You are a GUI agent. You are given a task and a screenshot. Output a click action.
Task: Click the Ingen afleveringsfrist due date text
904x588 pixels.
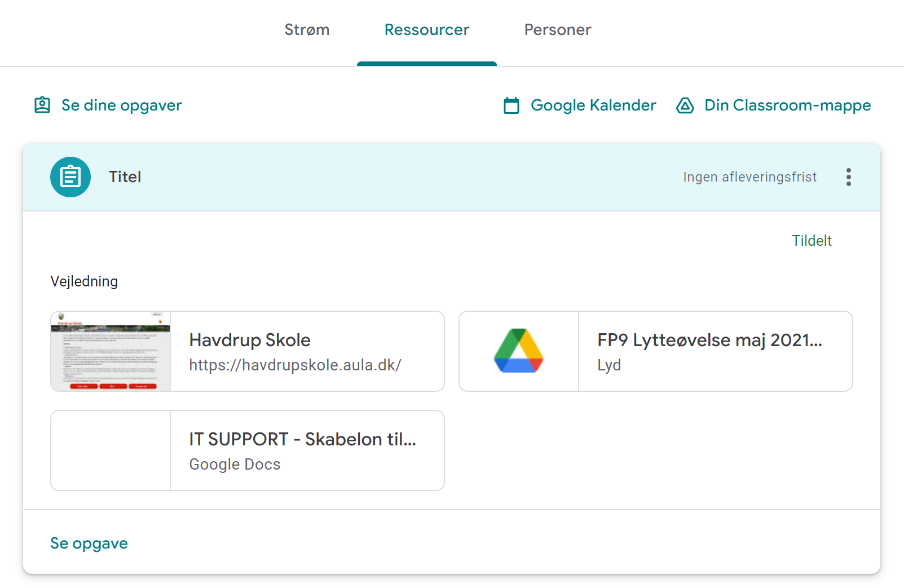tap(749, 177)
